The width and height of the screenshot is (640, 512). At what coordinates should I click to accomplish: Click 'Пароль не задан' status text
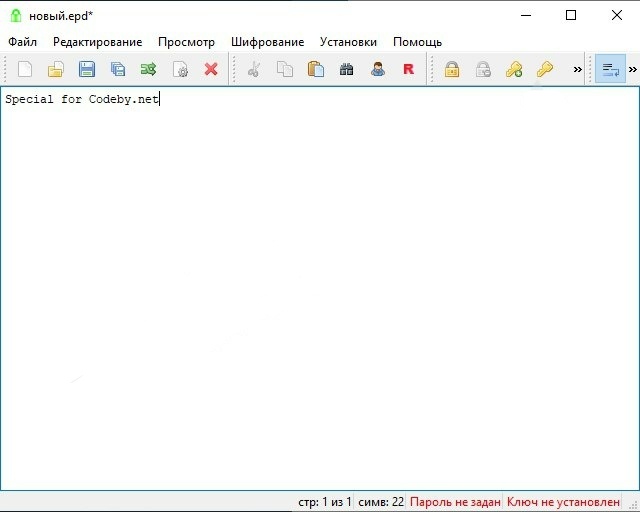[x=455, y=502]
